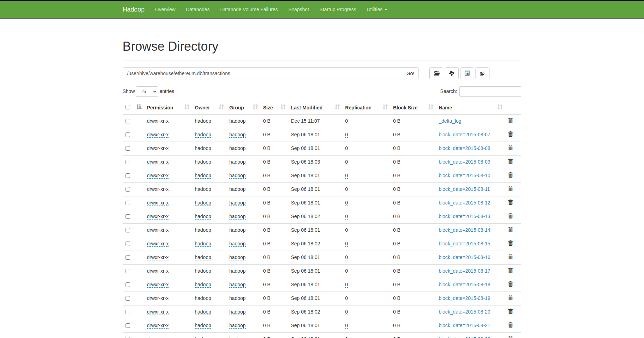This screenshot has width=644, height=338.
Task: Click the directory path input field
Action: point(262,73)
